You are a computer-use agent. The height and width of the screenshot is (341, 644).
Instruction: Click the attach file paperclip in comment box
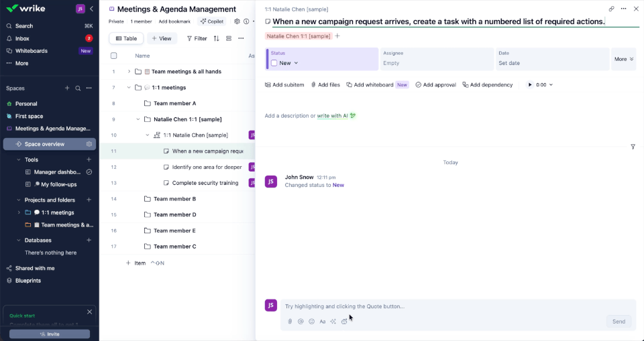point(290,322)
